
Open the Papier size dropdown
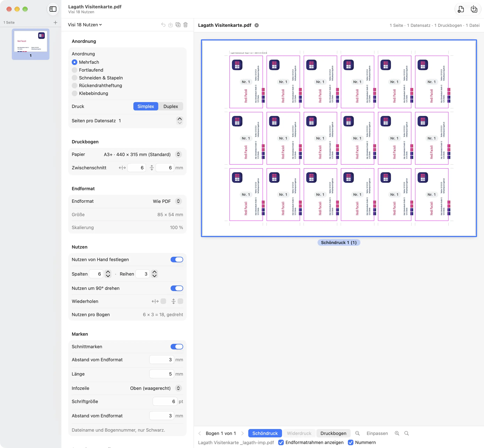(178, 155)
